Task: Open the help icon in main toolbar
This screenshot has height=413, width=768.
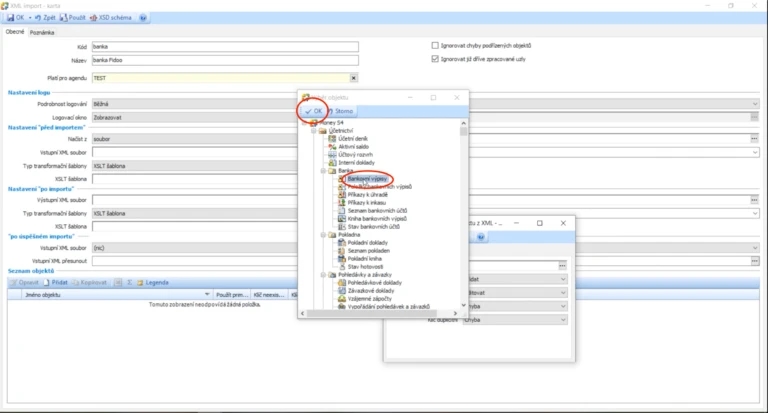Action: coord(143,18)
